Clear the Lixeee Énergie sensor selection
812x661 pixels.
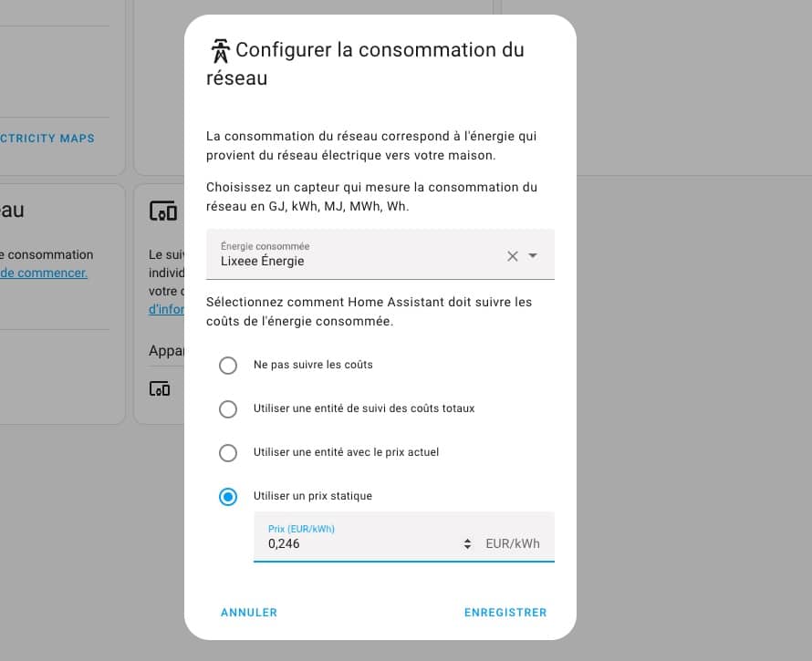click(512, 256)
